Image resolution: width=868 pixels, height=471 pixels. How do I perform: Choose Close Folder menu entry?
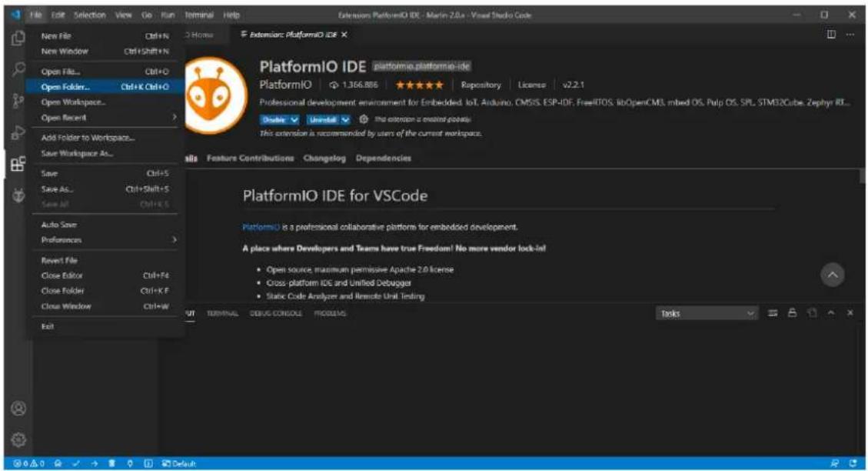click(x=105, y=290)
